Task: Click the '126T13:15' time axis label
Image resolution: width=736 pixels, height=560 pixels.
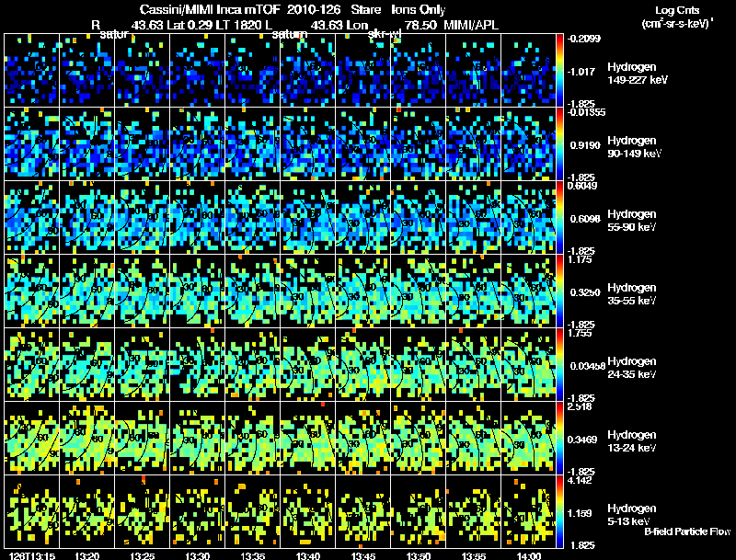Action: [32, 556]
